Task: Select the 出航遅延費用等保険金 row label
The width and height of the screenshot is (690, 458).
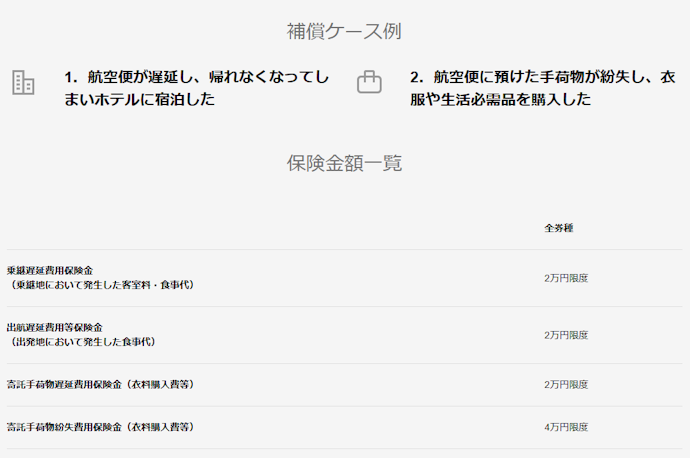Action: (55, 327)
